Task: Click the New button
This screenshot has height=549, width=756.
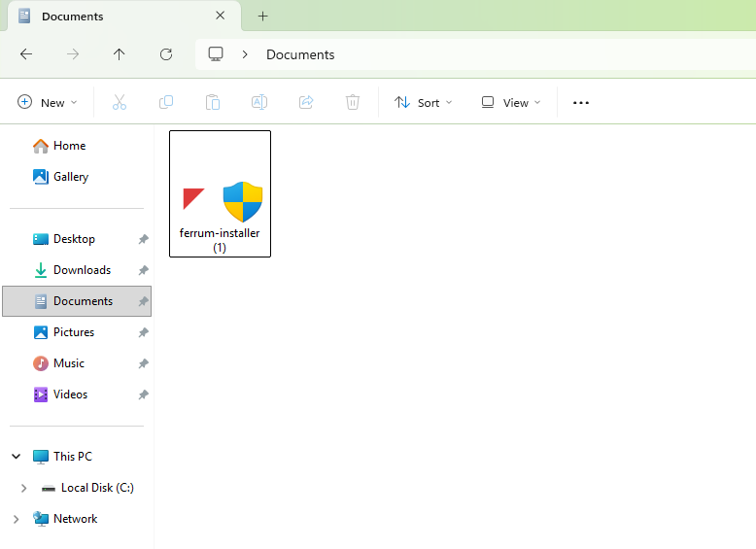Action: [48, 102]
